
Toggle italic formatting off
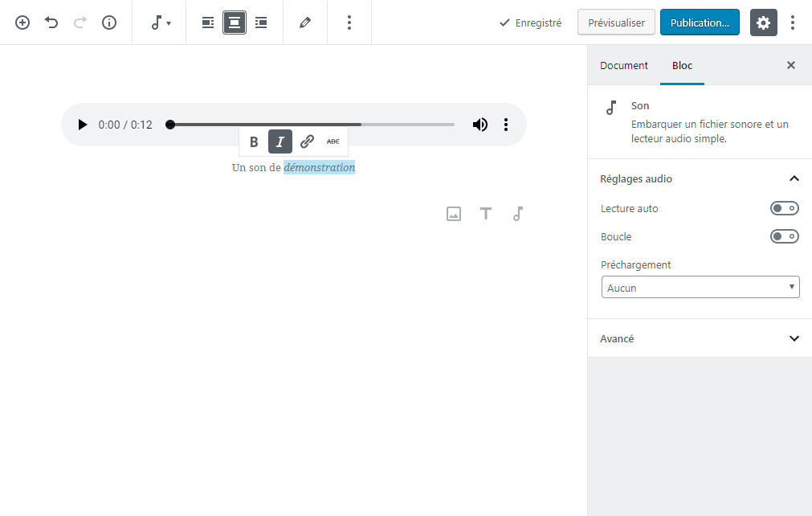280,142
